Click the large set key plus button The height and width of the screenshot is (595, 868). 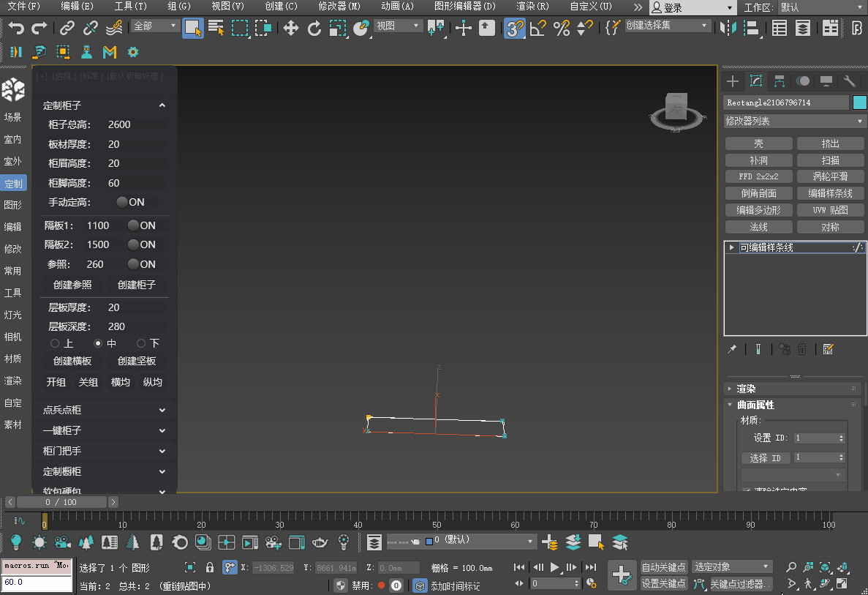[621, 575]
